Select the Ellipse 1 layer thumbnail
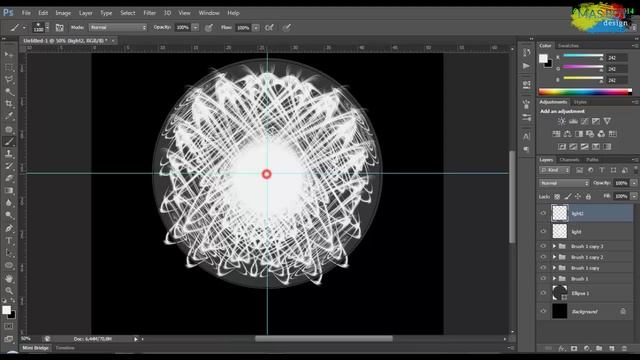Screen dimensions: 640x360 560,293
